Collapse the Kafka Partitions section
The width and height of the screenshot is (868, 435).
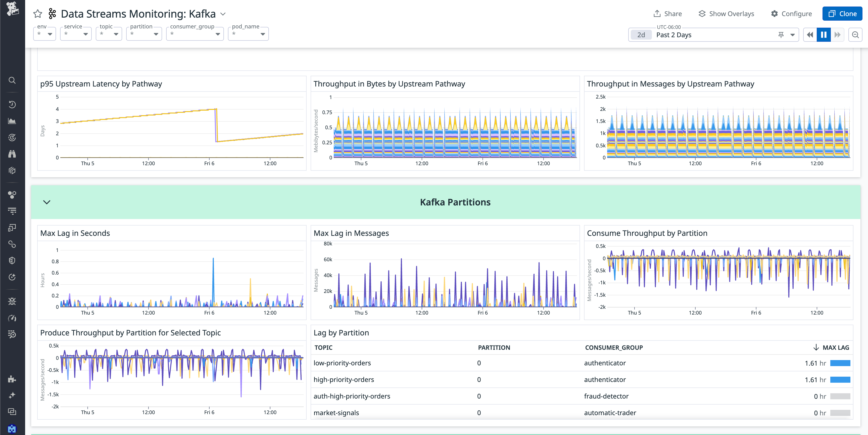47,202
